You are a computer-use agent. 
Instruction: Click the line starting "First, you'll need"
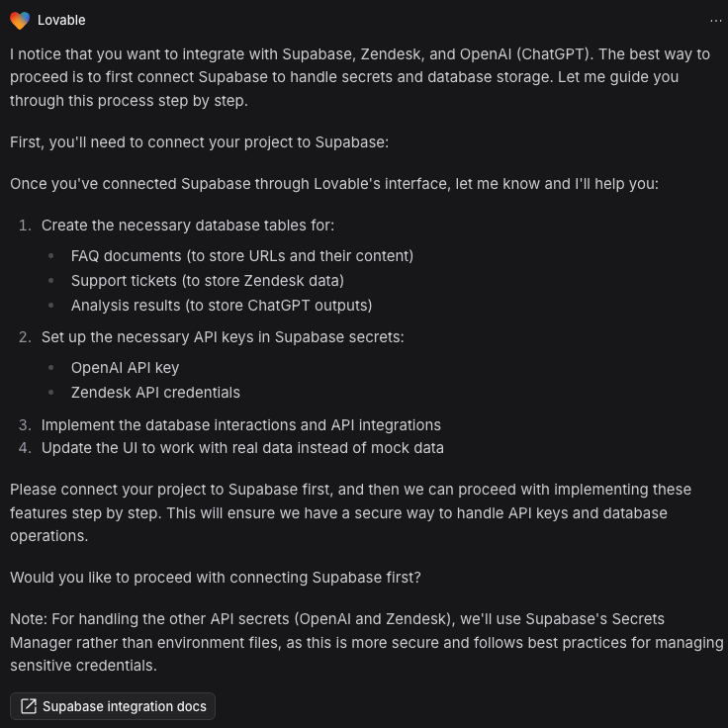(x=199, y=142)
